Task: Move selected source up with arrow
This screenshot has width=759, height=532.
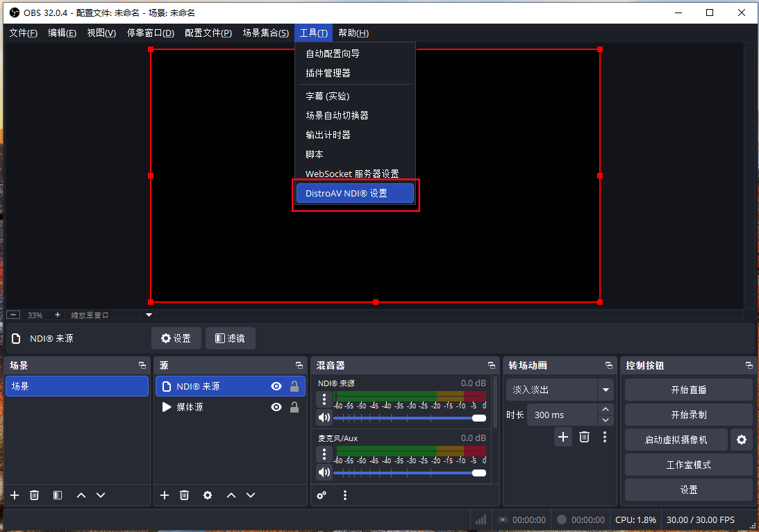Action: (231, 495)
